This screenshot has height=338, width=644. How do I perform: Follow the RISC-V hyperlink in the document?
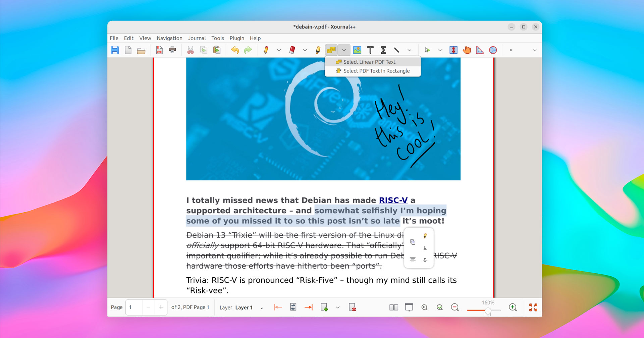393,200
